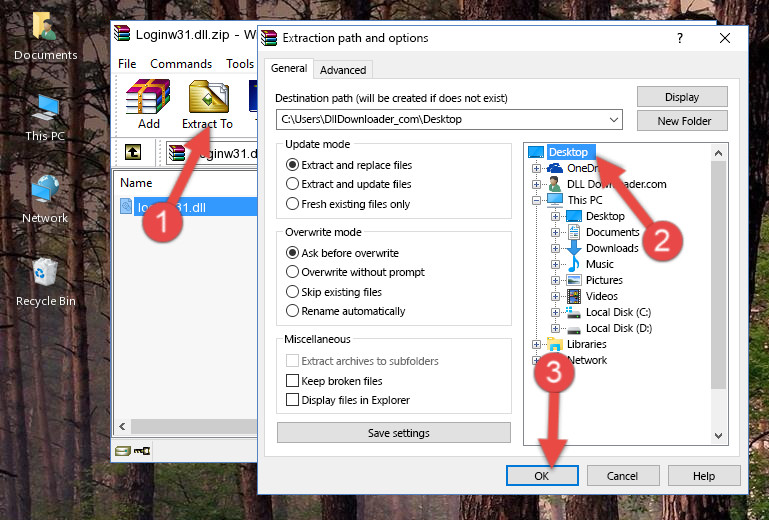
Task: Switch to the Advanced tab
Action: [343, 70]
